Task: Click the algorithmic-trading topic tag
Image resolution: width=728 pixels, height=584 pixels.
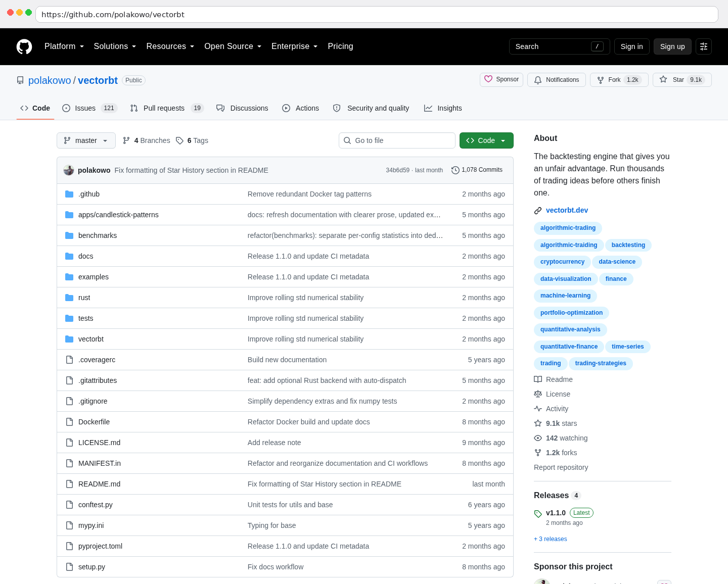Action: coord(568,228)
